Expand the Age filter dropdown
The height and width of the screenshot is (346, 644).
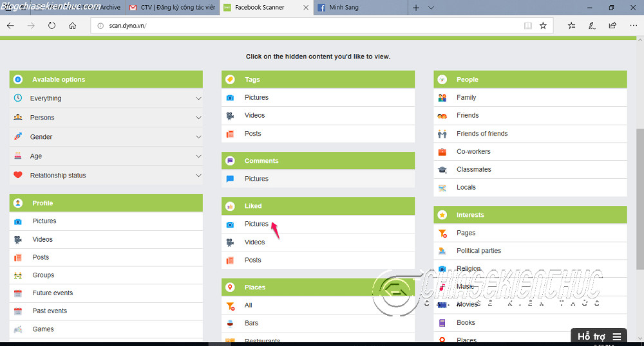click(x=198, y=156)
